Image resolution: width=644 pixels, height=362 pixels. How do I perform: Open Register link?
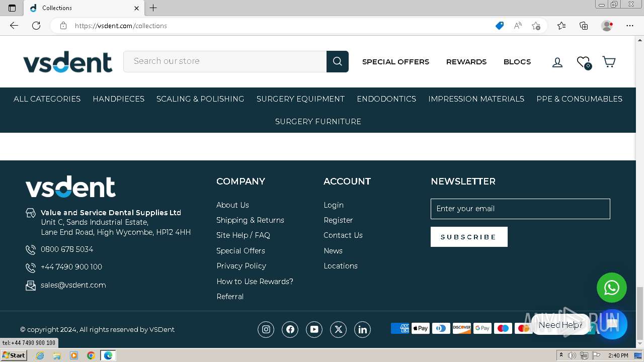pyautogui.click(x=338, y=220)
